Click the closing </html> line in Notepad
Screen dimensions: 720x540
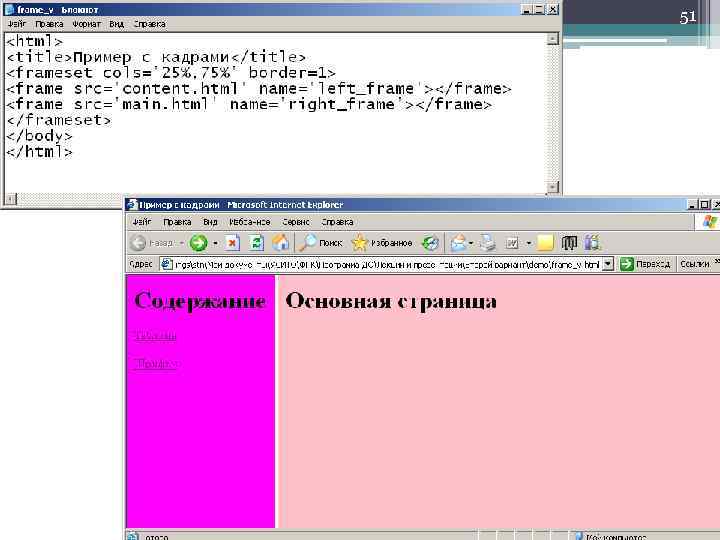point(39,152)
